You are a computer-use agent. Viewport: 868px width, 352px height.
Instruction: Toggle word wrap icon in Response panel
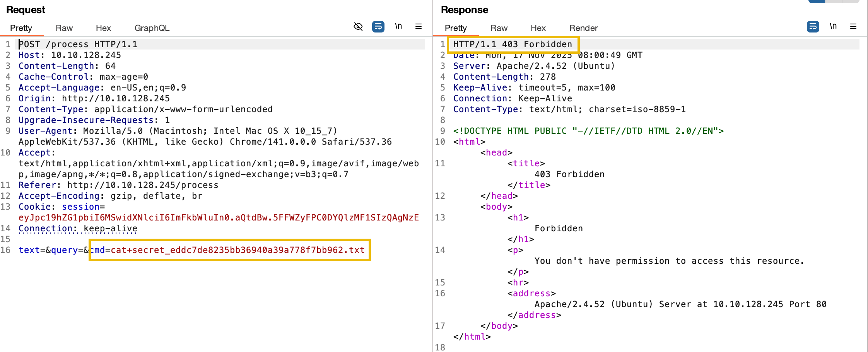(813, 26)
